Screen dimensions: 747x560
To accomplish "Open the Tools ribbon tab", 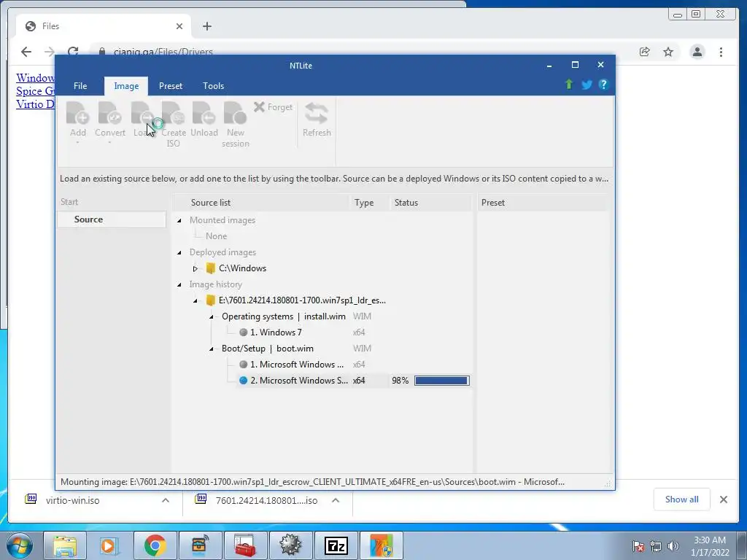I will click(214, 86).
